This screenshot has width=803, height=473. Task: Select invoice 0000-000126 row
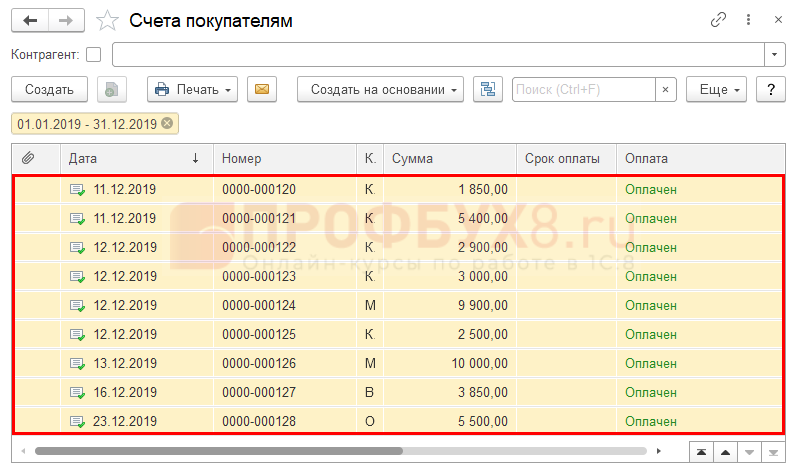coord(259,361)
